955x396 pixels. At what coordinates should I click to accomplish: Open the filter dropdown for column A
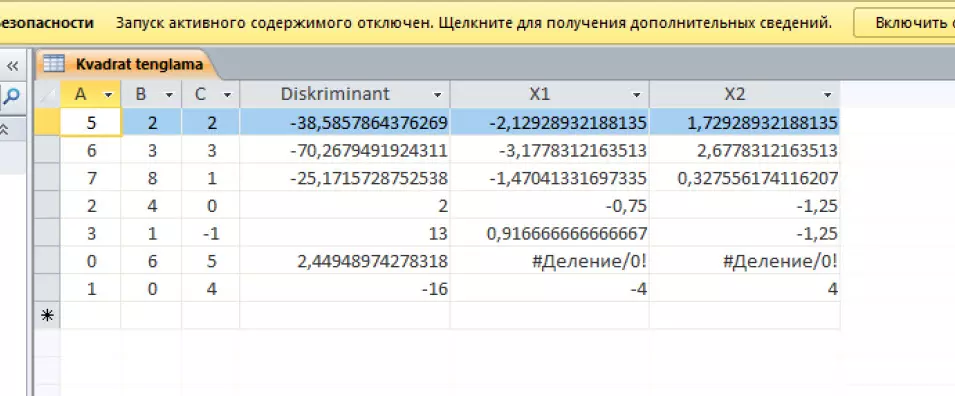pos(108,95)
